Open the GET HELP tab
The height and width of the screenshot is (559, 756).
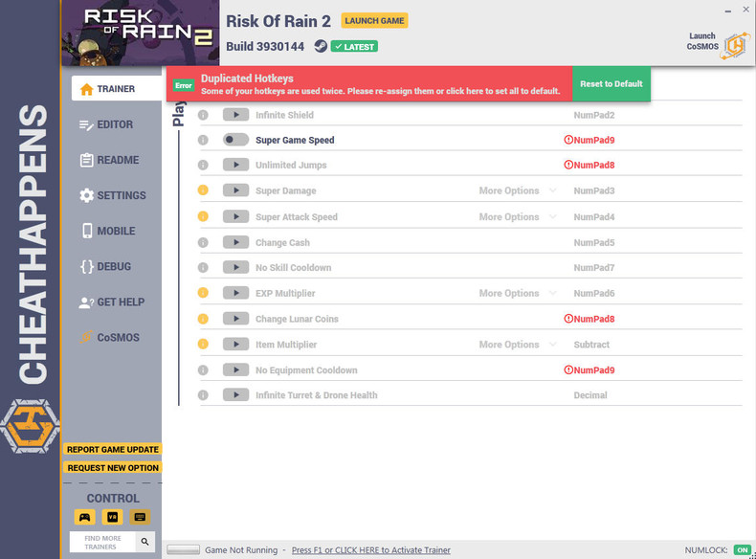(x=112, y=302)
